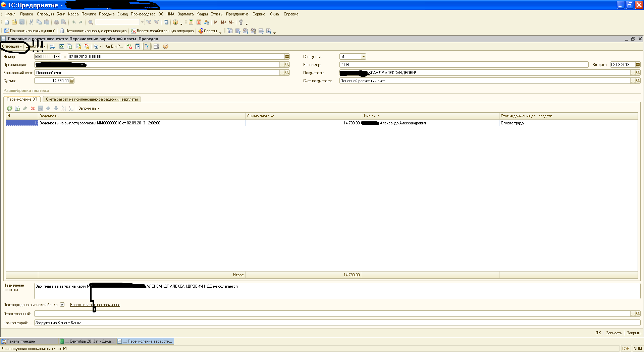
Task: Click the Ввести платежное поручение link
Action: tap(95, 305)
